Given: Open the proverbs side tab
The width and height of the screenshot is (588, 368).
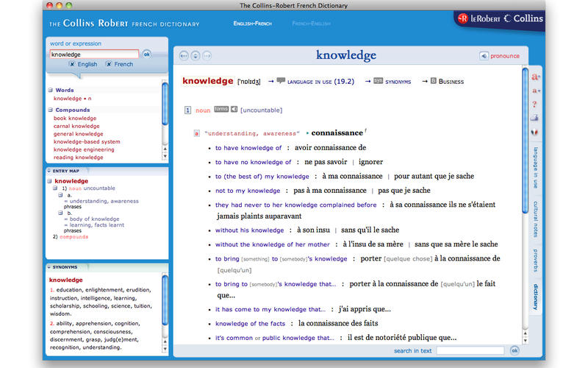Looking at the screenshot, I should tap(536, 260).
